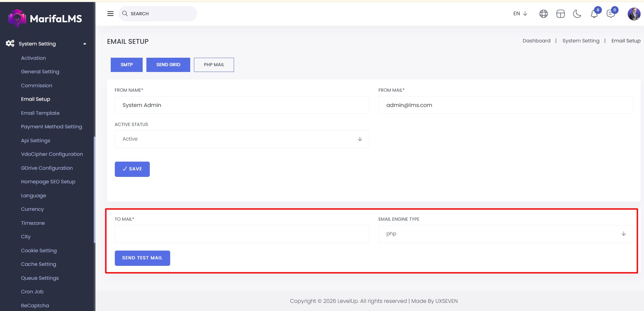This screenshot has height=311, width=644.
Task: Click the hamburger menu icon
Action: (x=110, y=14)
